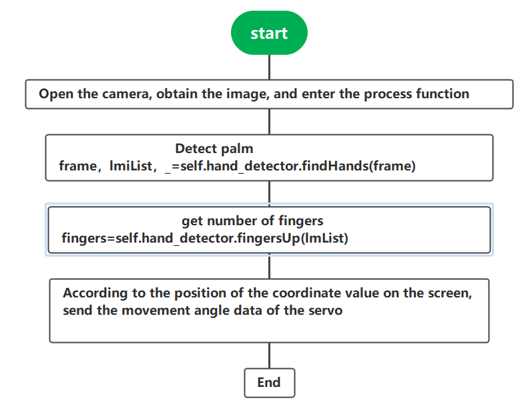Click blank area right of fingersUp code
This screenshot has height=405, width=532.
[x=419, y=238]
